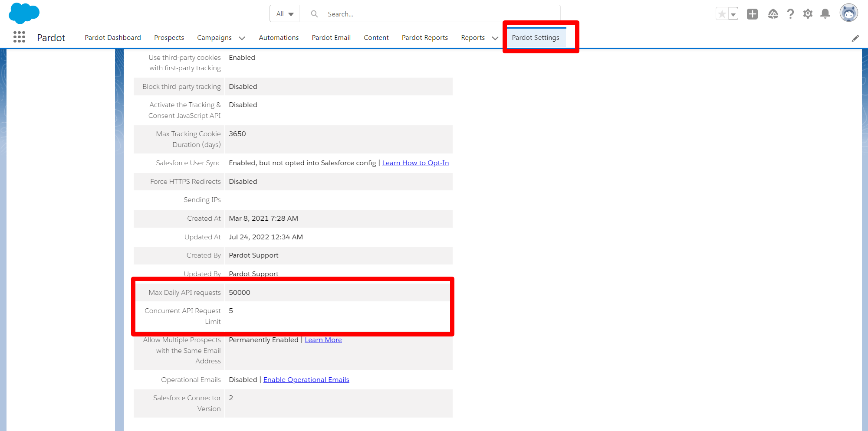The width and height of the screenshot is (868, 431).
Task: Open the Help question mark icon
Action: pyautogui.click(x=790, y=14)
